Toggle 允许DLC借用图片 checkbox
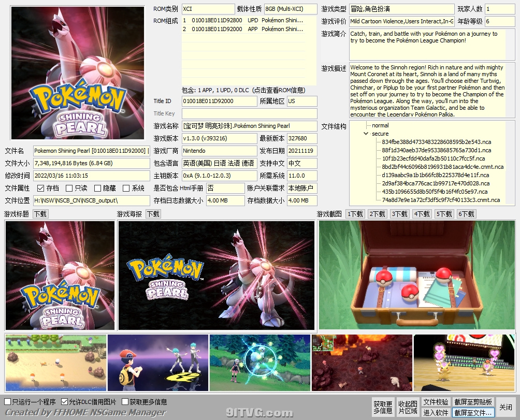 pos(65,402)
